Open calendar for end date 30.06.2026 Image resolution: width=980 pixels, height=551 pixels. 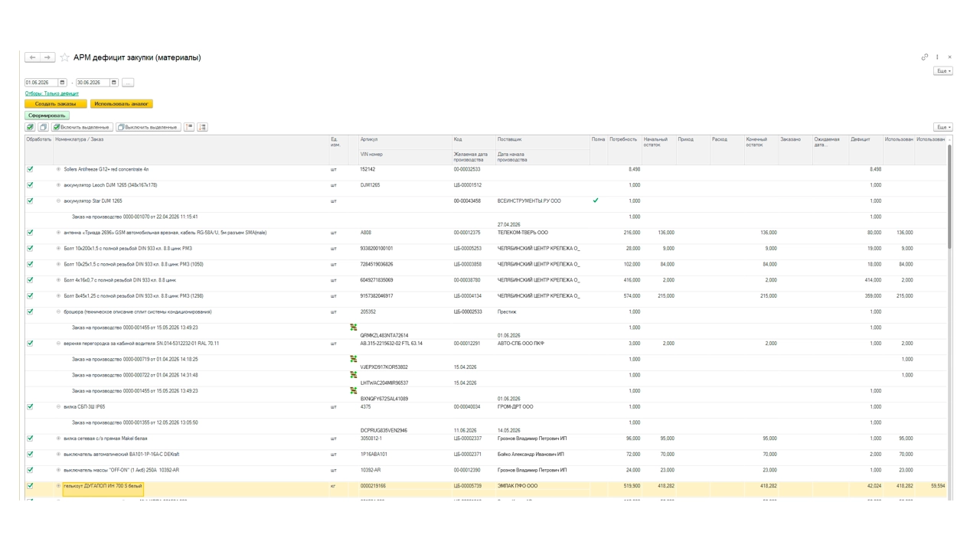tap(114, 83)
